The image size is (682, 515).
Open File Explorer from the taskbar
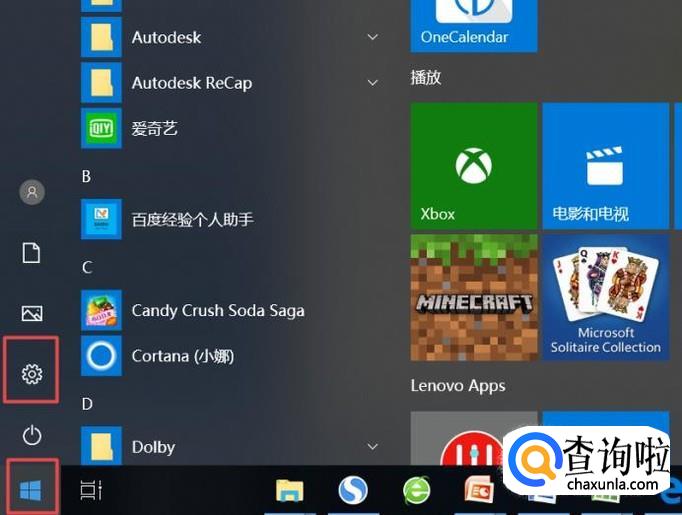(x=290, y=490)
